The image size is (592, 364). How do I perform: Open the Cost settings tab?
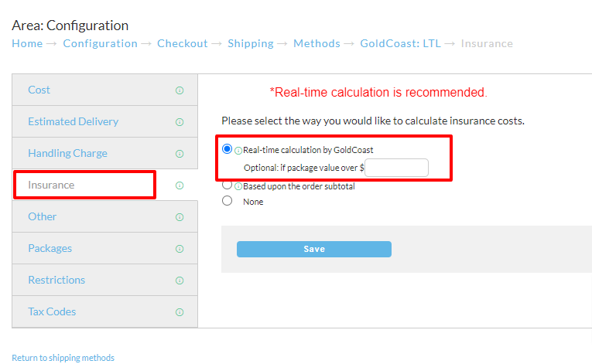[x=39, y=90]
